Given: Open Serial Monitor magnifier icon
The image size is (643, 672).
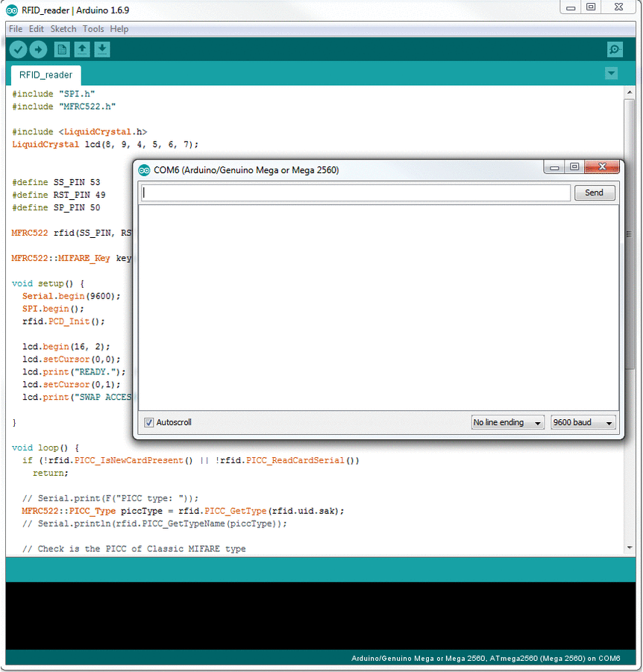Looking at the screenshot, I should [x=615, y=50].
